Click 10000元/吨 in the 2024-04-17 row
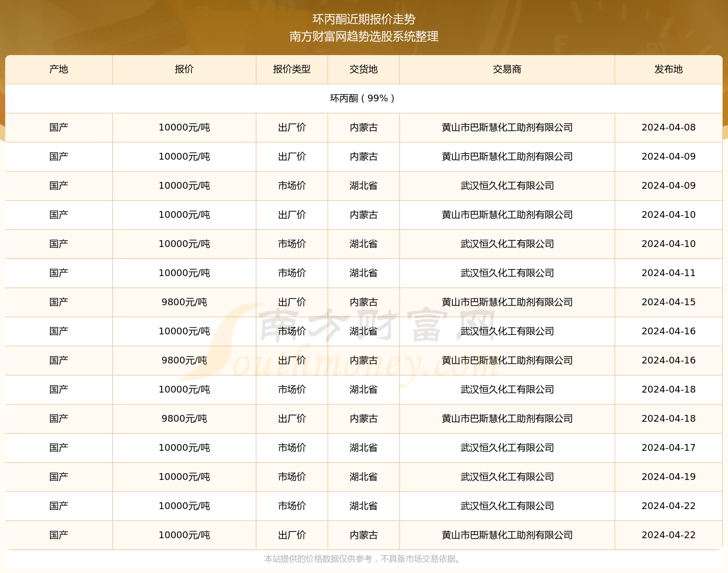728x573 pixels. tap(184, 448)
